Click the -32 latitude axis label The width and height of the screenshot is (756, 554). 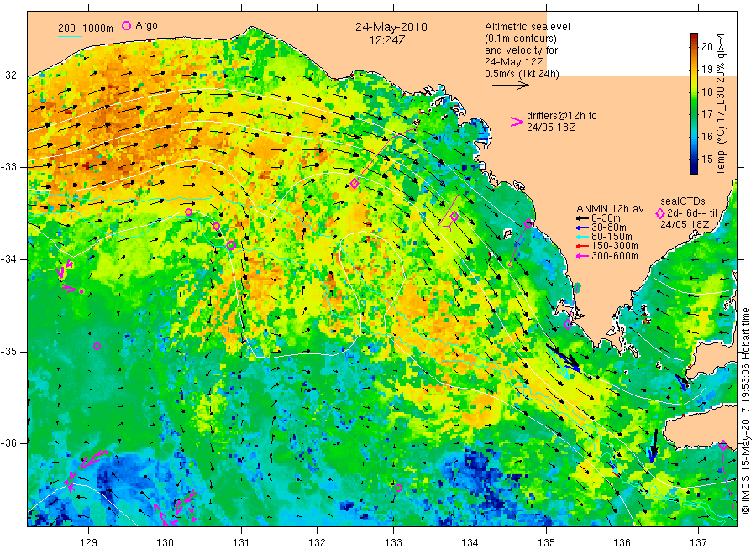click(8, 76)
